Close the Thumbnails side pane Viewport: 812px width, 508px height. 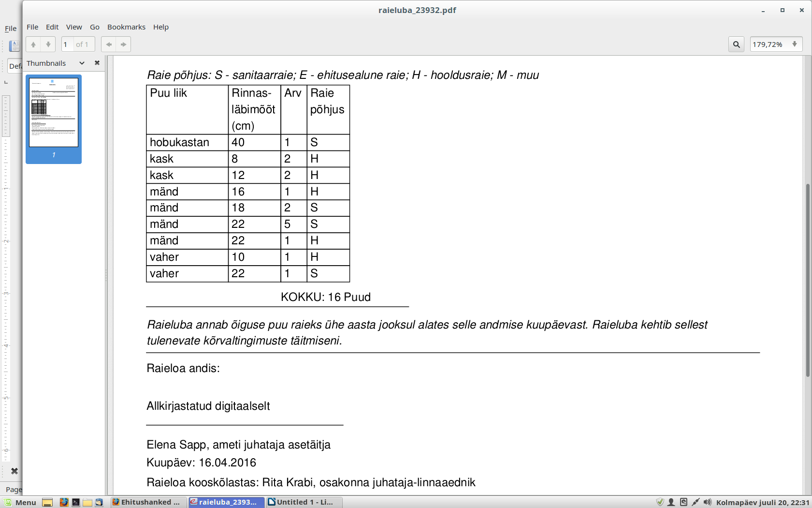(97, 63)
